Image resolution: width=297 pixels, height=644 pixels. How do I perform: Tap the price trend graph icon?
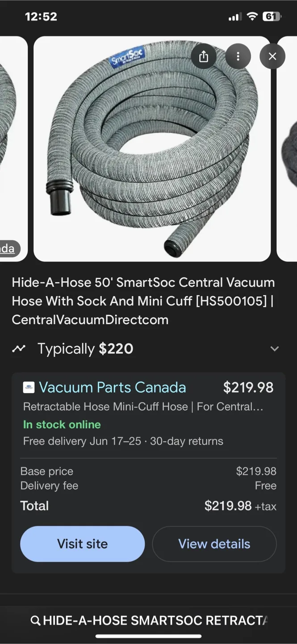[x=19, y=348]
